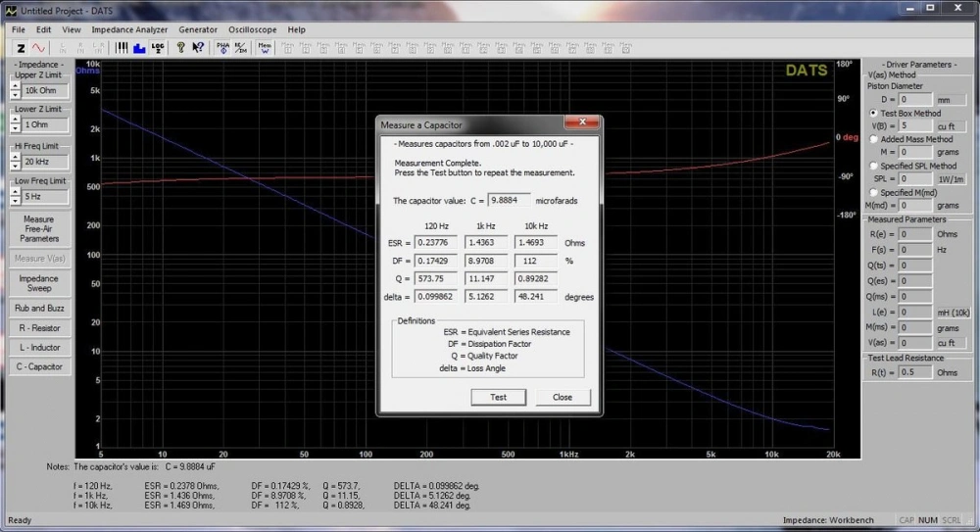Toggle the LOG Z scale icon

pyautogui.click(x=158, y=47)
